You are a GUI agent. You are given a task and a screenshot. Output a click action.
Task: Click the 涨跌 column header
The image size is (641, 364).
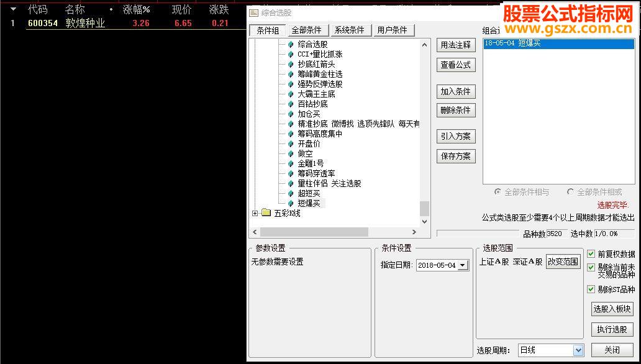(219, 9)
